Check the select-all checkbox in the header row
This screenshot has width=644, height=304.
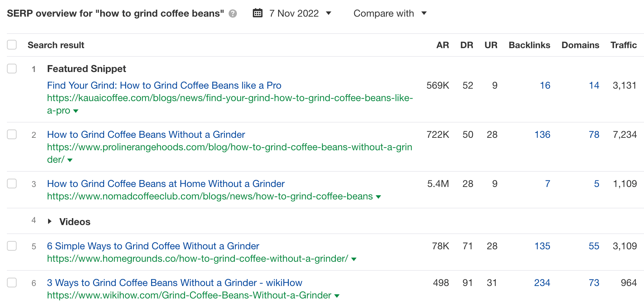(12, 44)
